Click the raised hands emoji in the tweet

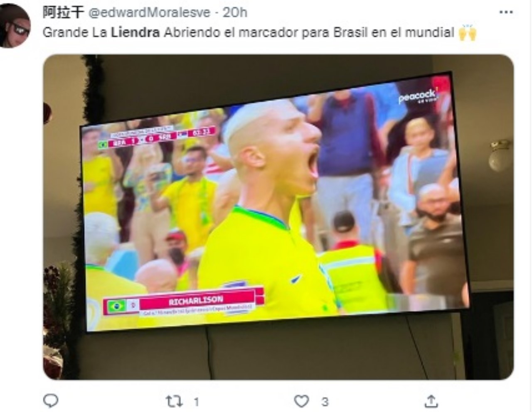[x=467, y=32]
